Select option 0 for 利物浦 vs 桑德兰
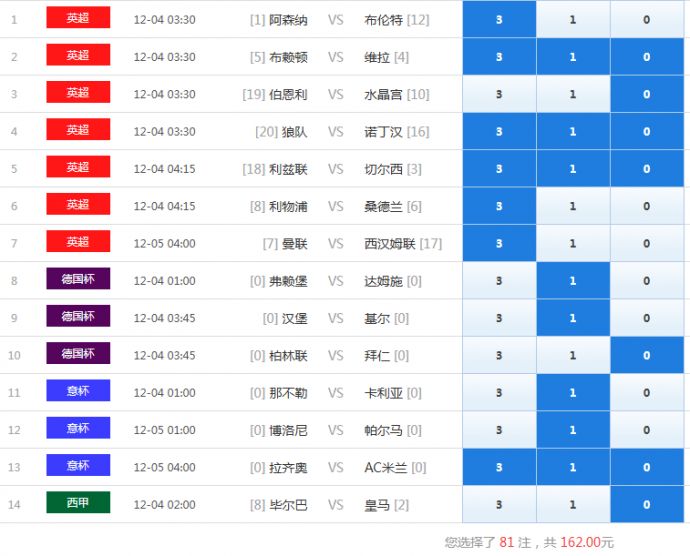 coord(647,206)
